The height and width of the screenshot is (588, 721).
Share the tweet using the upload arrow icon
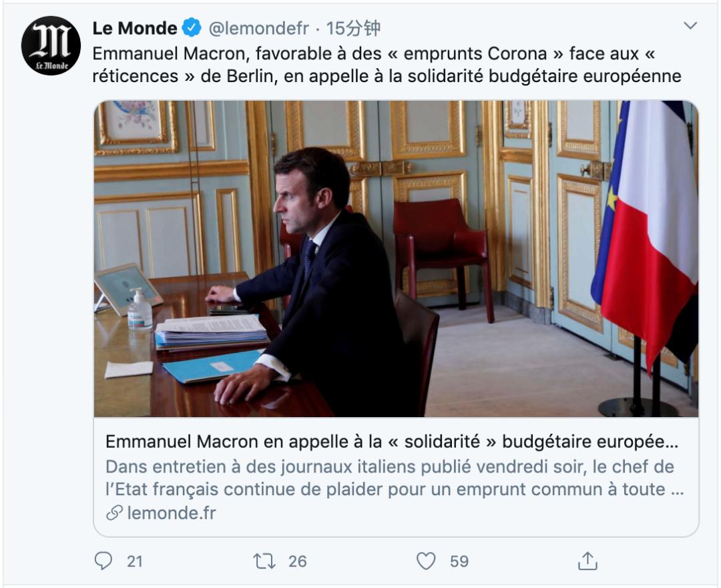[587, 561]
